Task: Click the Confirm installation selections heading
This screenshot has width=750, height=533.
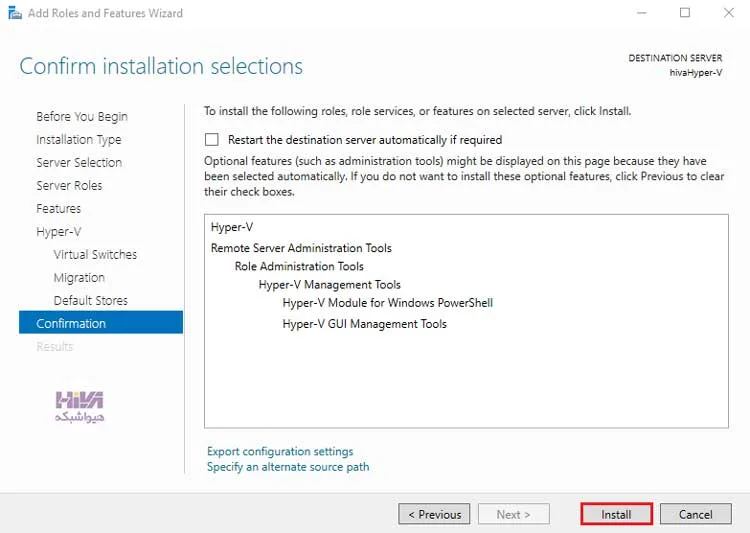Action: 161,66
